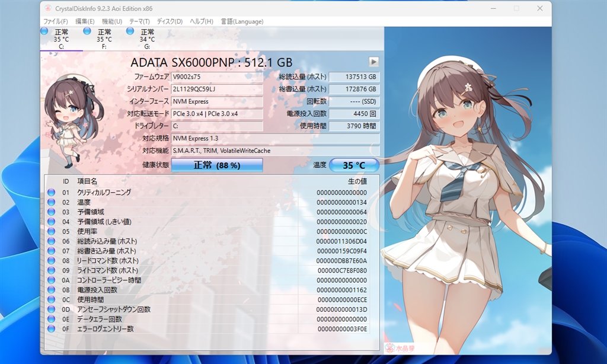
Task: Select the G: drive tab
Action: [147, 39]
